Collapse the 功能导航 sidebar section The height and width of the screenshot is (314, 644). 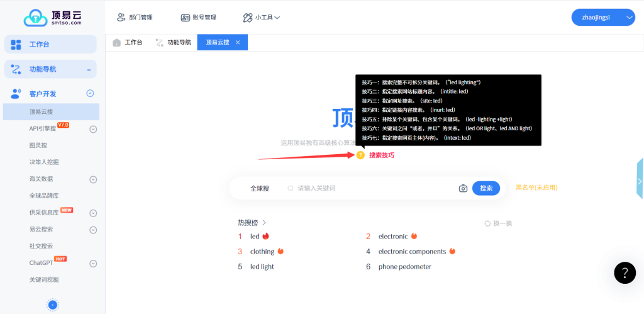(89, 69)
